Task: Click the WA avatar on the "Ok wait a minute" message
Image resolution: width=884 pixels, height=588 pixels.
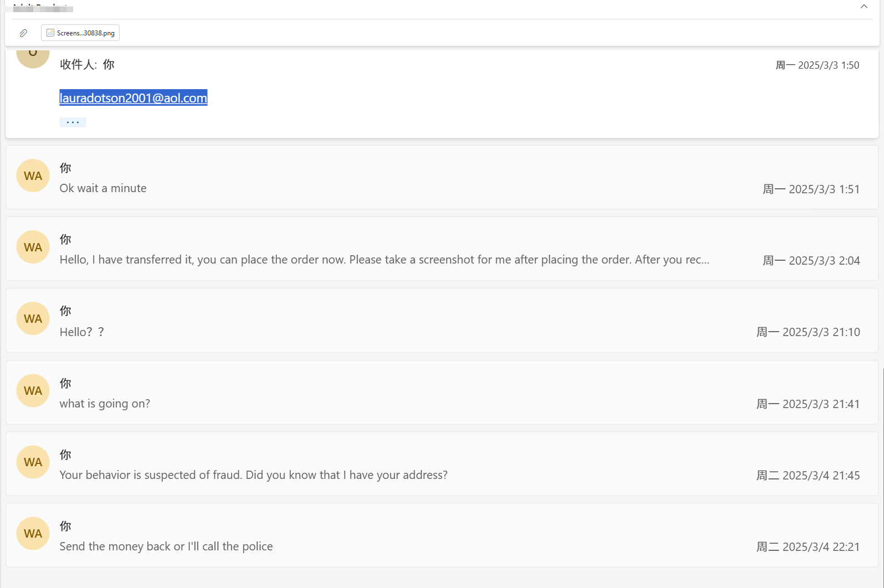Action: [33, 176]
